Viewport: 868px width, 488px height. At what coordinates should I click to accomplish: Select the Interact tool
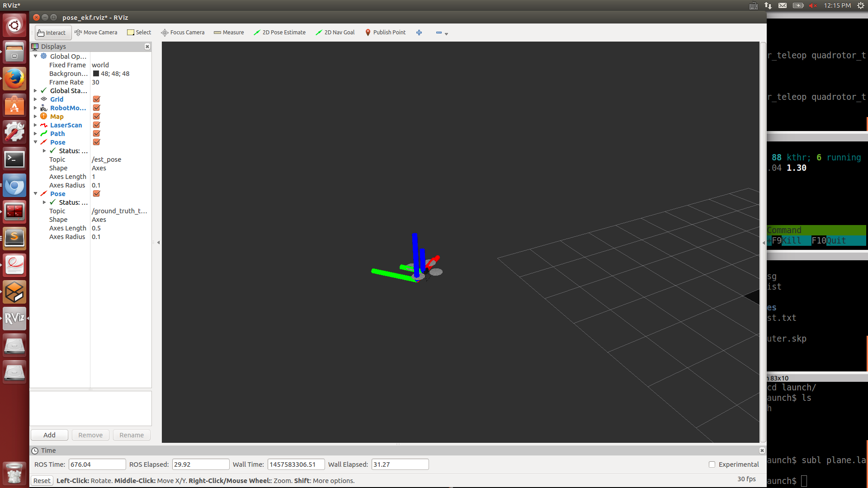coord(52,33)
